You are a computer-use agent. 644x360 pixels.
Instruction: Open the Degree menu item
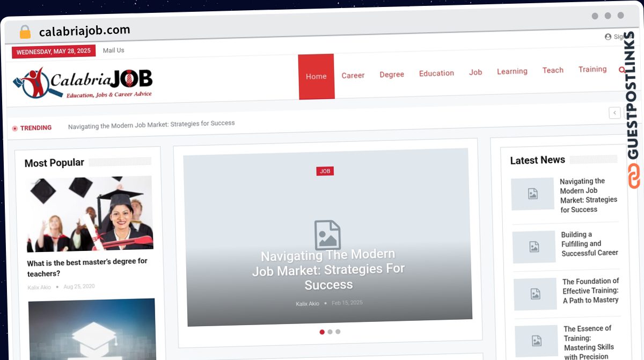click(392, 74)
